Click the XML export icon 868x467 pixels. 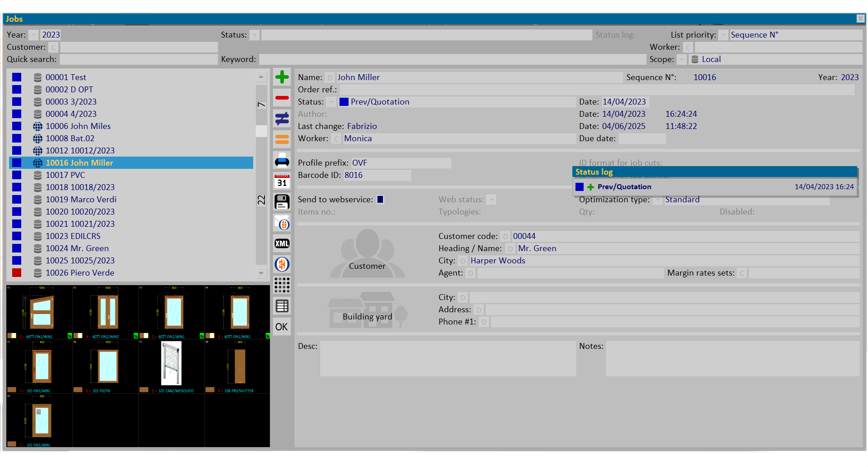pos(282,243)
